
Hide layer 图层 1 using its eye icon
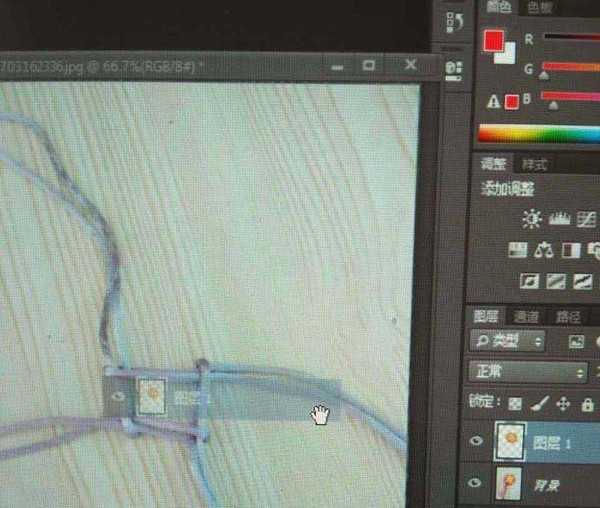pyautogui.click(x=476, y=441)
